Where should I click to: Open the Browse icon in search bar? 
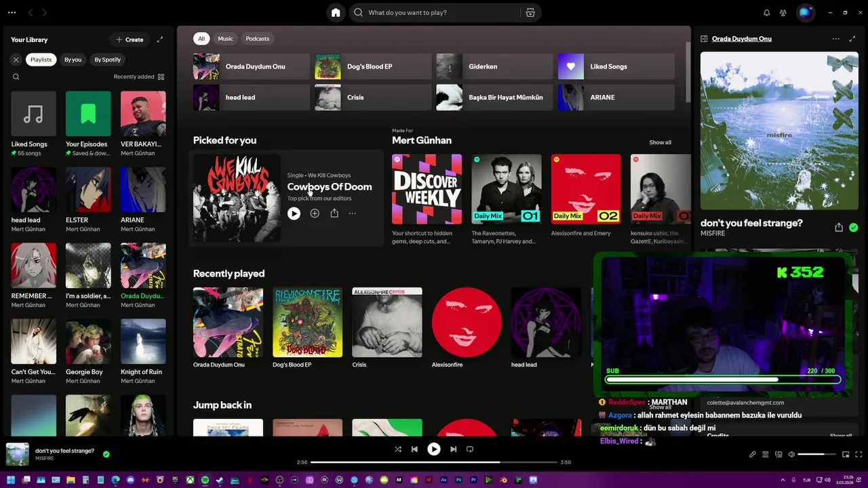[x=530, y=12]
